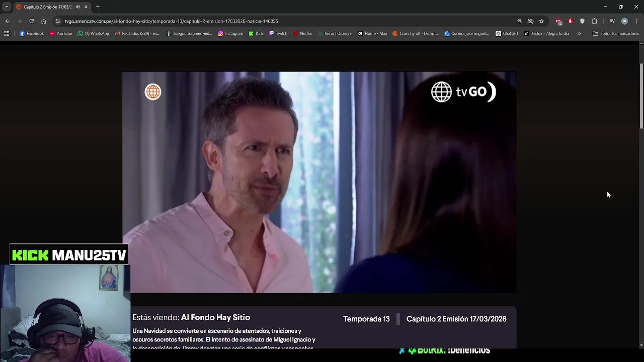Open the Chrome profile avatar
The width and height of the screenshot is (644, 362).
(x=624, y=21)
